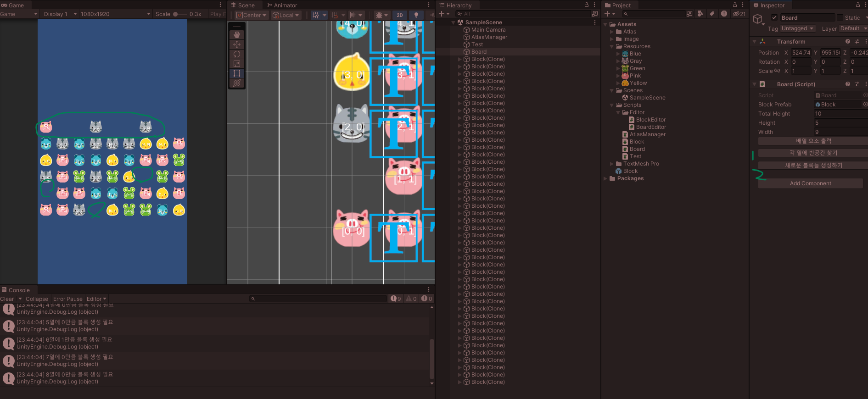Toggle scene lighting bulb icon
The image size is (868, 399).
(416, 15)
